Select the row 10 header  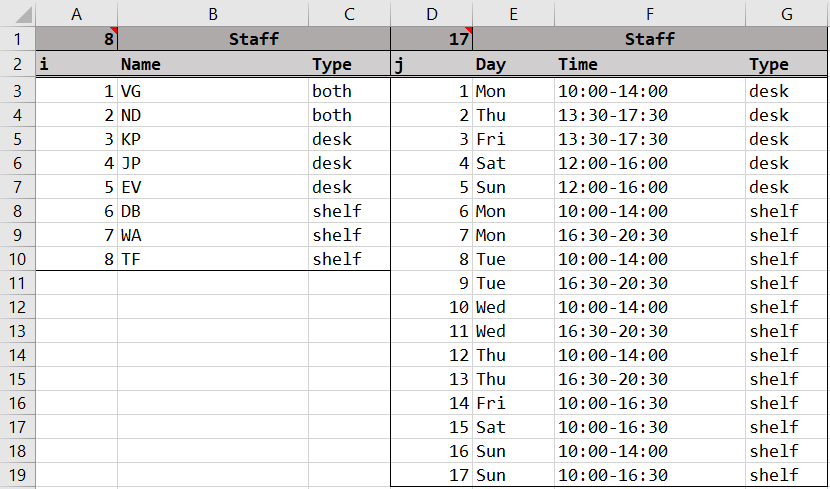(x=17, y=259)
